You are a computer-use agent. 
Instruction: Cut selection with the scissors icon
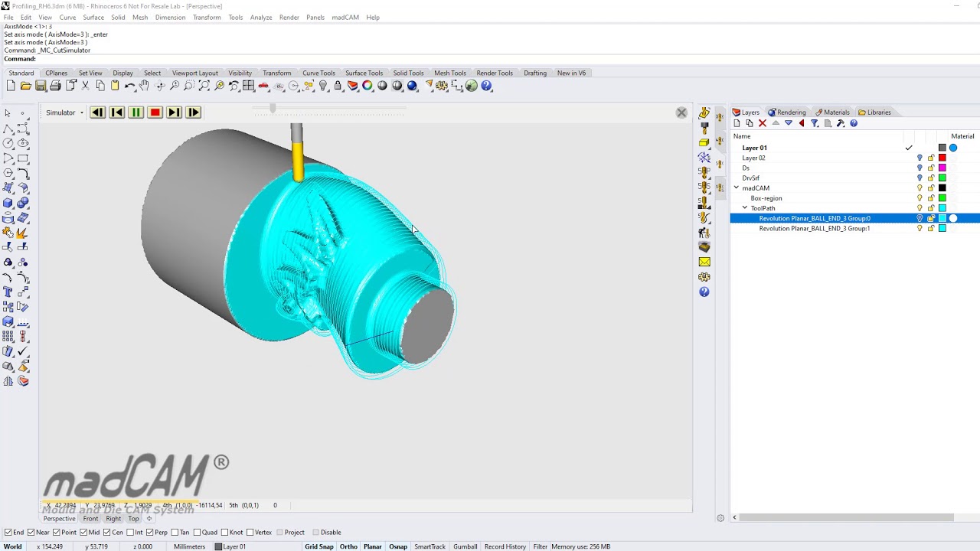(85, 86)
